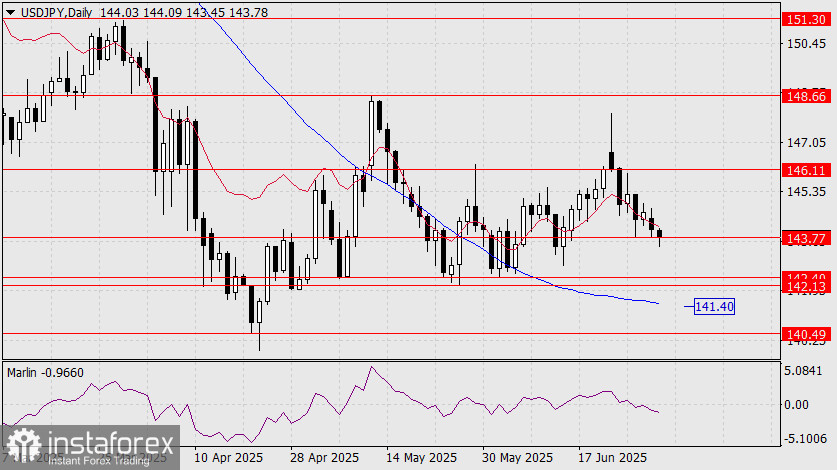Select the 150.45 price scale value
837x470 pixels.
click(807, 44)
